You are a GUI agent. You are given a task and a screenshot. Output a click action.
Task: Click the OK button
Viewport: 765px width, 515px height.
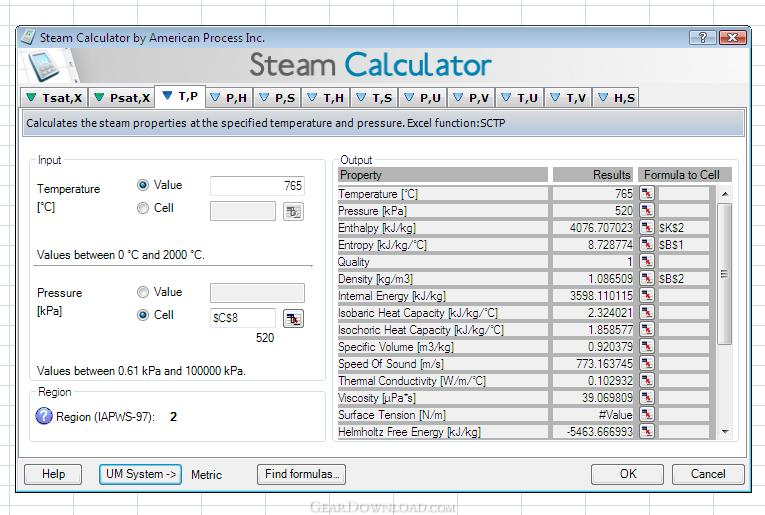pyautogui.click(x=627, y=474)
